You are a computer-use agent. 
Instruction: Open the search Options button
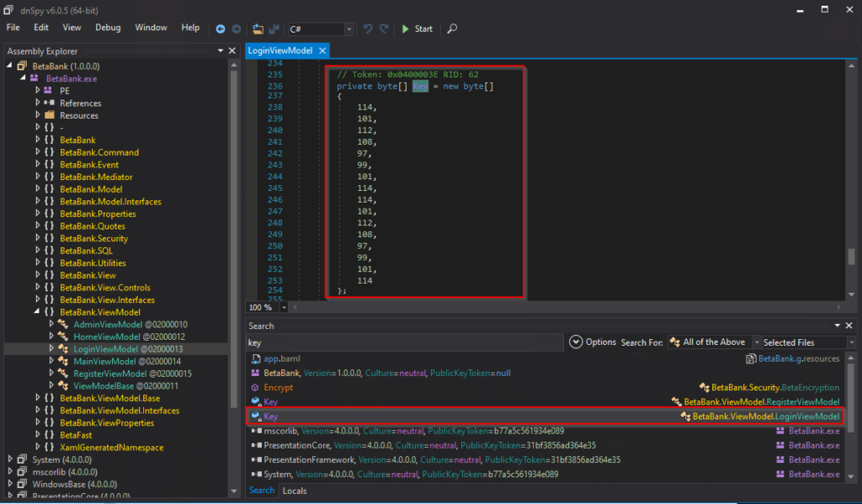pyautogui.click(x=593, y=342)
